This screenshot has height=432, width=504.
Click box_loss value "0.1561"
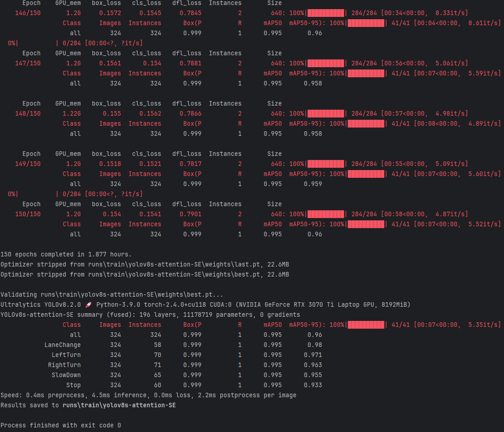point(110,64)
